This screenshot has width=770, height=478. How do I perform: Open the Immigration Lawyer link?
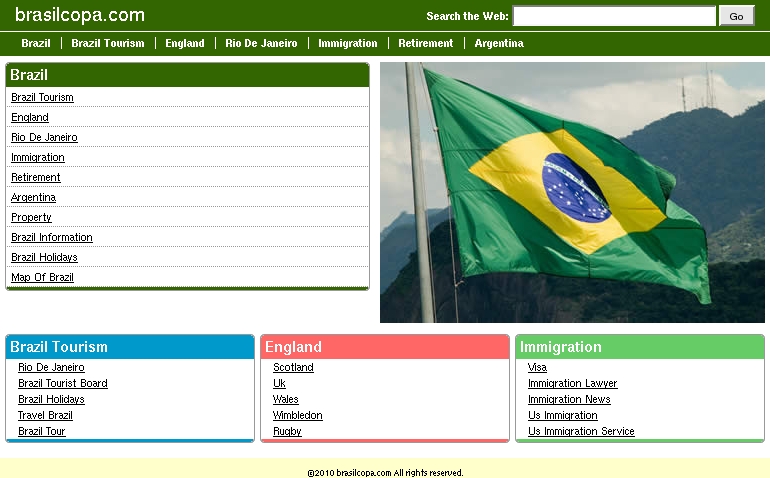(x=573, y=383)
